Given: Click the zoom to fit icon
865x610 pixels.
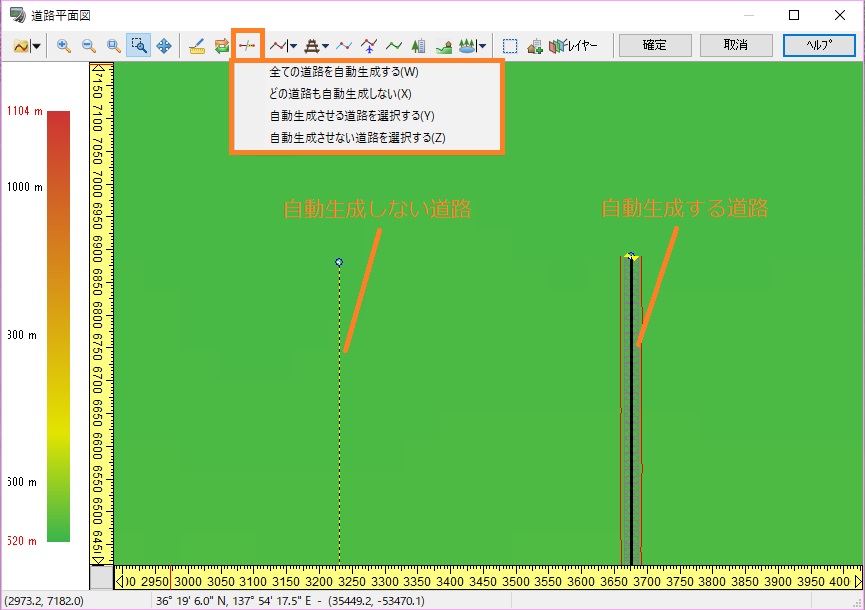Looking at the screenshot, I should [114, 46].
